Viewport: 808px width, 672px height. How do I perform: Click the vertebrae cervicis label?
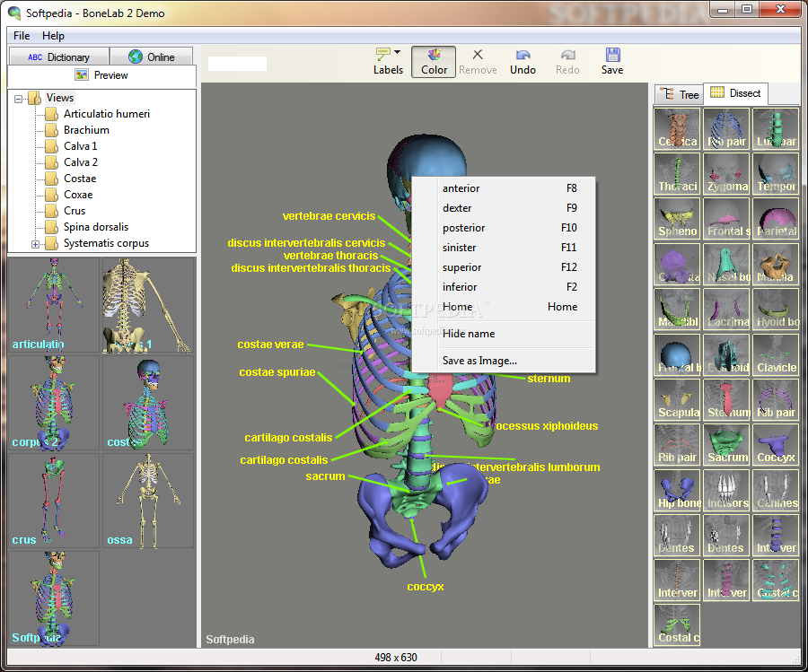(329, 216)
